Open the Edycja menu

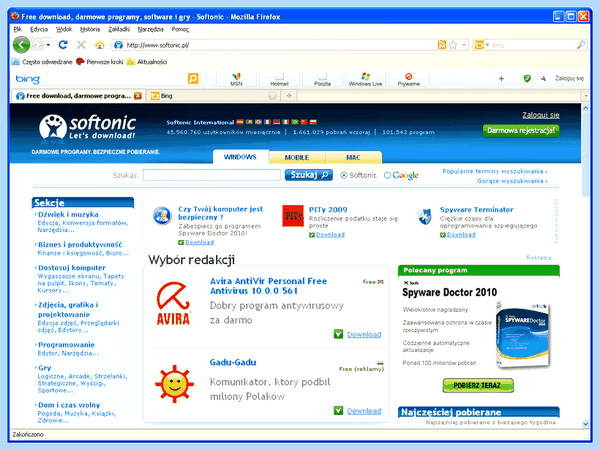(x=39, y=29)
